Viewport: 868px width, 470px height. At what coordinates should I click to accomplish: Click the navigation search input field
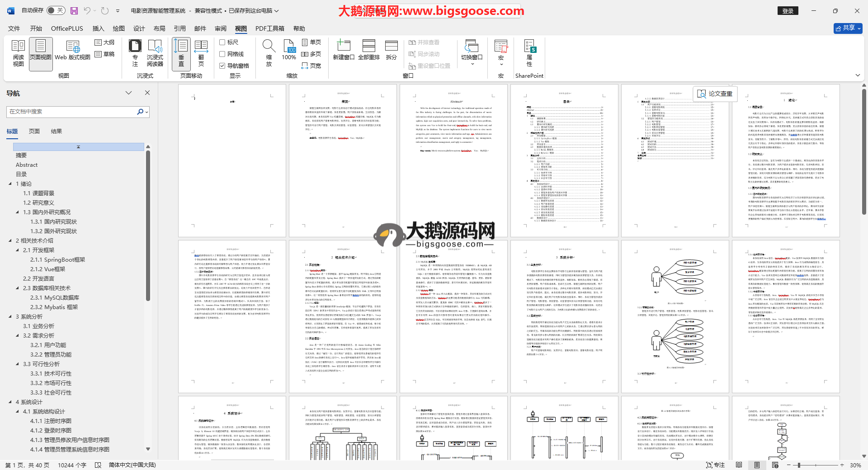point(71,112)
